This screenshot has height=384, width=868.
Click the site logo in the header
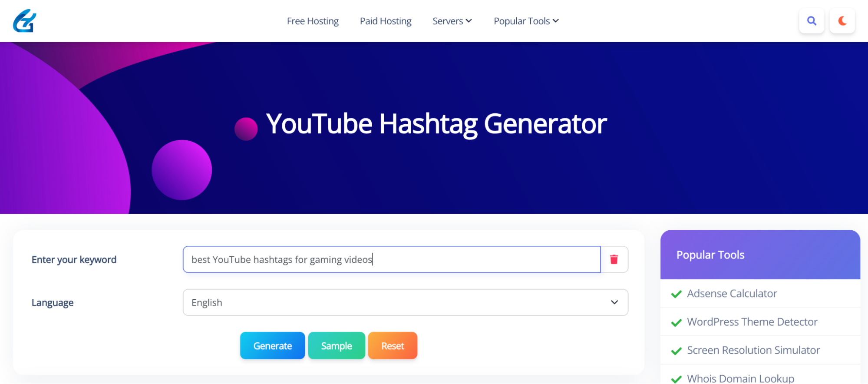coord(25,21)
